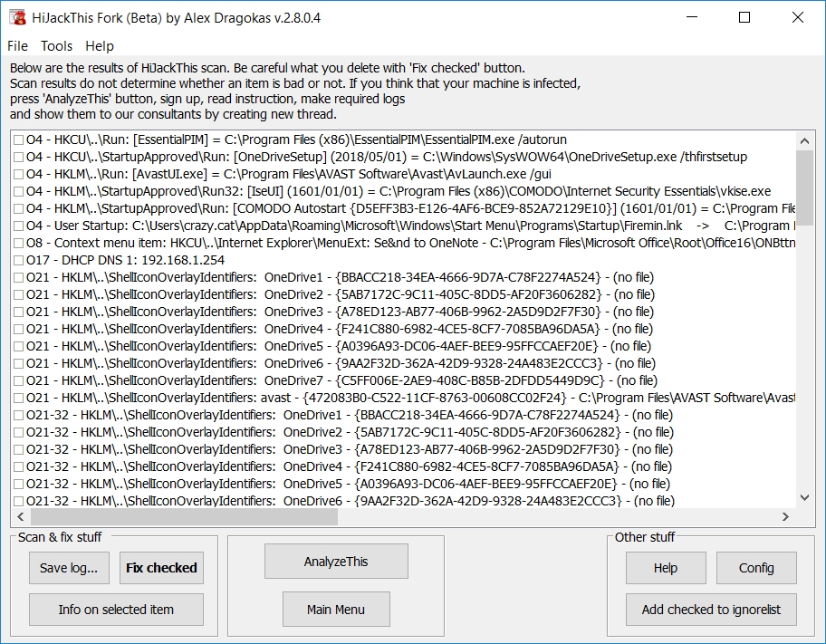Select the Send to OneNote context menu row

[x=411, y=243]
